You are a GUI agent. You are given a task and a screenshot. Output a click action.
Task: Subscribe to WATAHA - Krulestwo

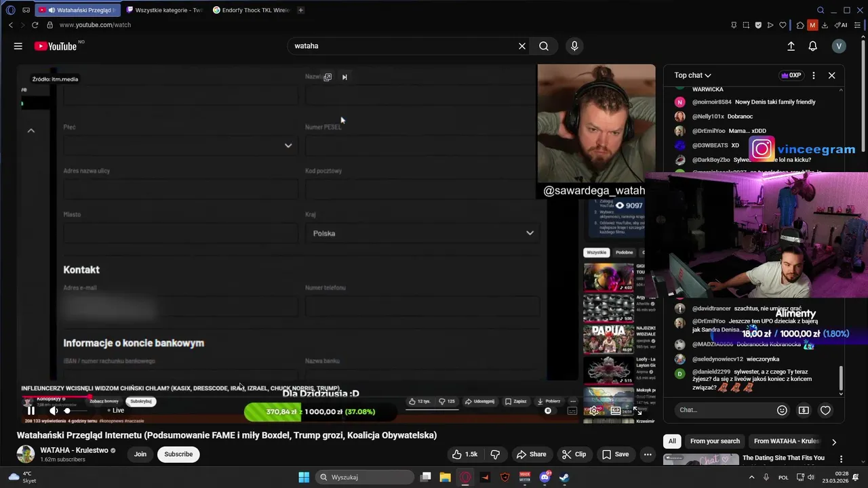178,454
